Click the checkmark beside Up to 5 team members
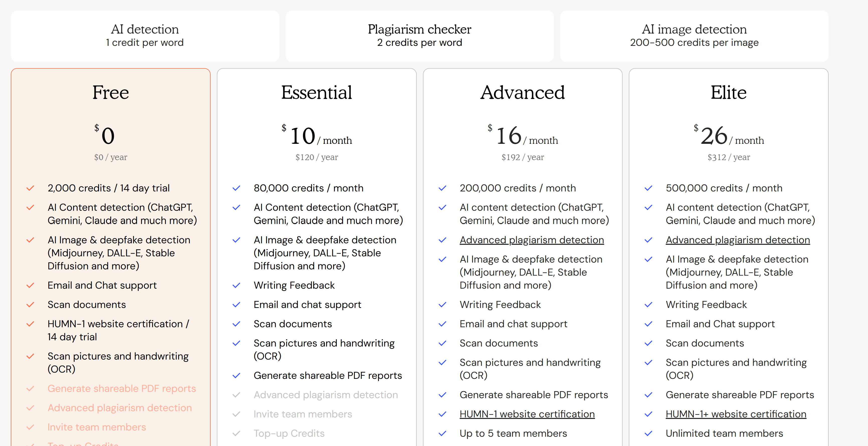The image size is (868, 446). pos(442,433)
